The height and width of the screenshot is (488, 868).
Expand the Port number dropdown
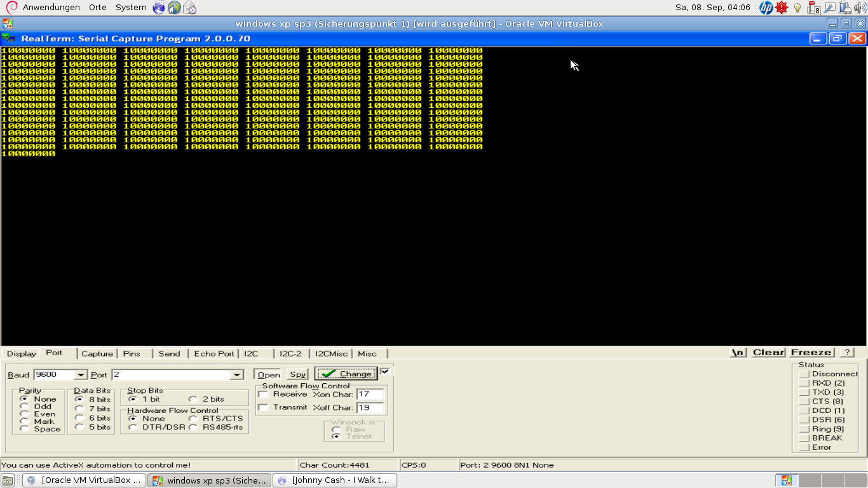(x=237, y=376)
